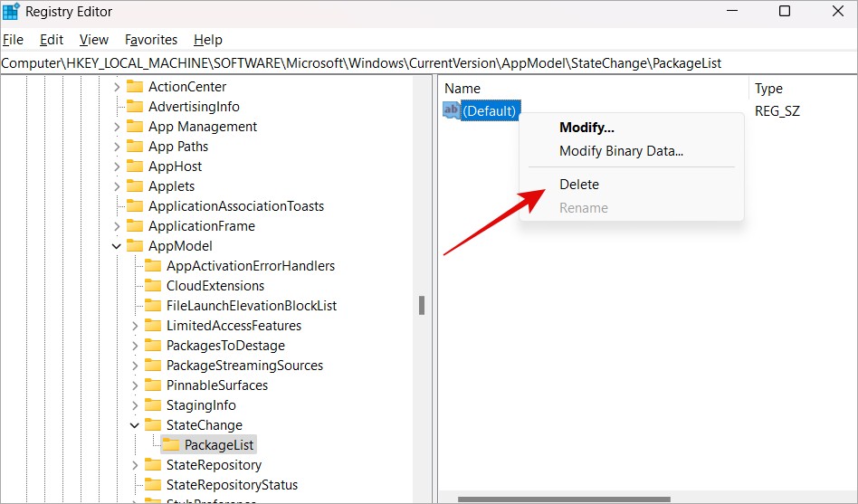Click the ApplicationAssociationToasts folder icon
Viewport: 858px width, 504px height.
coord(135,205)
